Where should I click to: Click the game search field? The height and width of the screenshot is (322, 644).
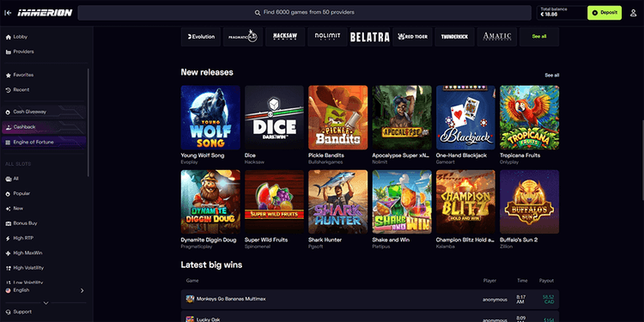(304, 13)
